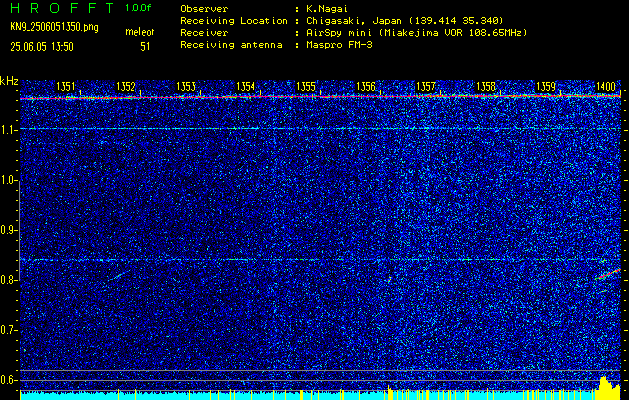Click the 1358 time marker
Screen dimensions: 629x400
click(x=486, y=87)
